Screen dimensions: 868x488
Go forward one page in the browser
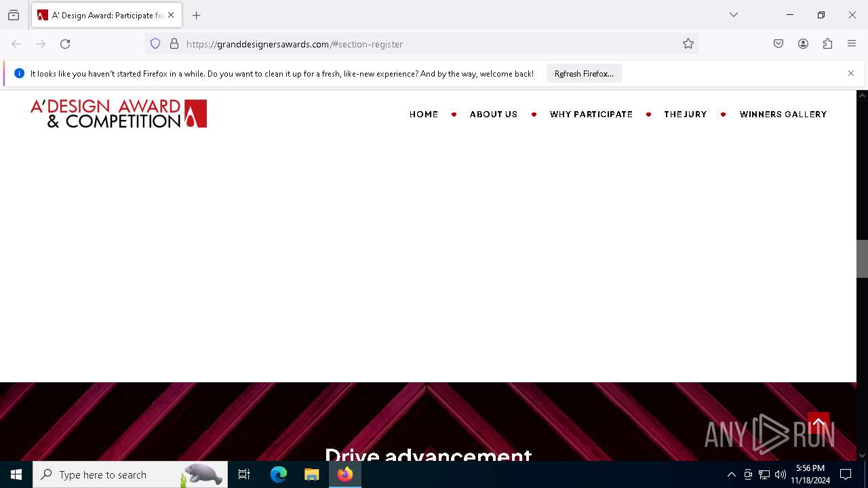(41, 44)
